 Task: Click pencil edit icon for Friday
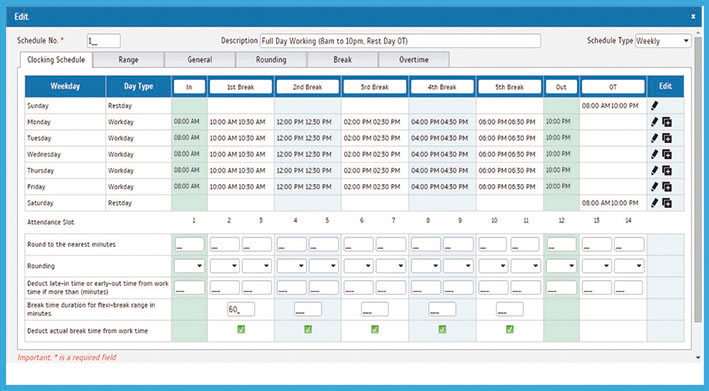654,187
